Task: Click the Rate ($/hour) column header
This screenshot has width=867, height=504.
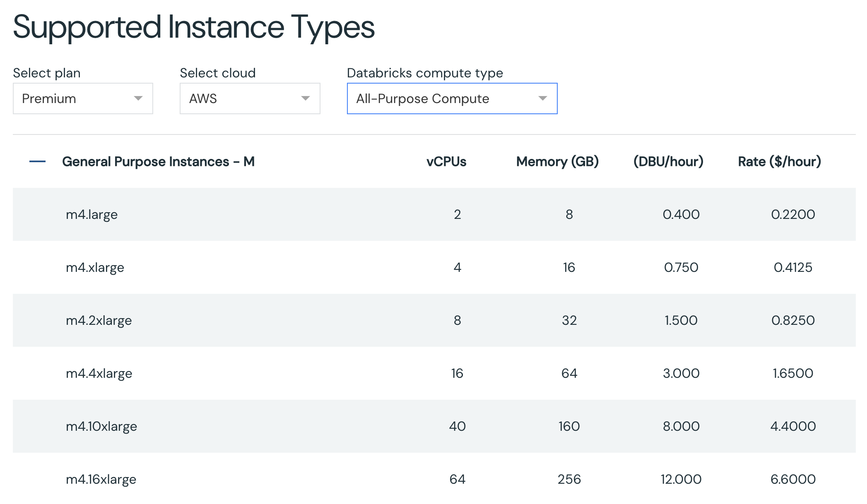Action: [x=779, y=161]
